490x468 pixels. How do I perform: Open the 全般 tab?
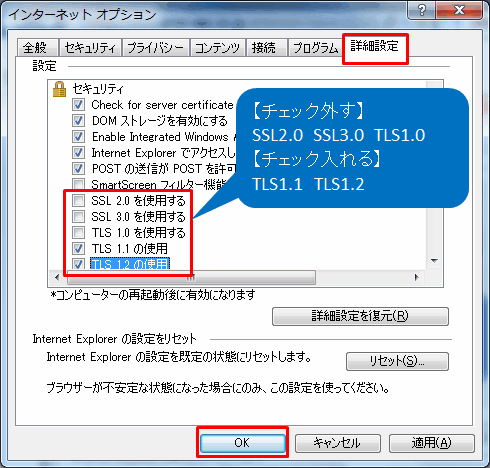coord(38,48)
